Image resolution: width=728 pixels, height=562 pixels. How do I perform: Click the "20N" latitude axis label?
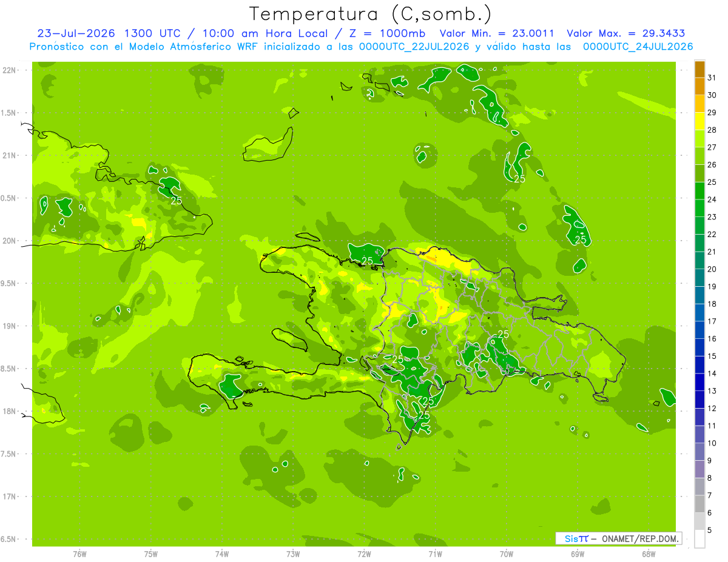click(x=9, y=241)
